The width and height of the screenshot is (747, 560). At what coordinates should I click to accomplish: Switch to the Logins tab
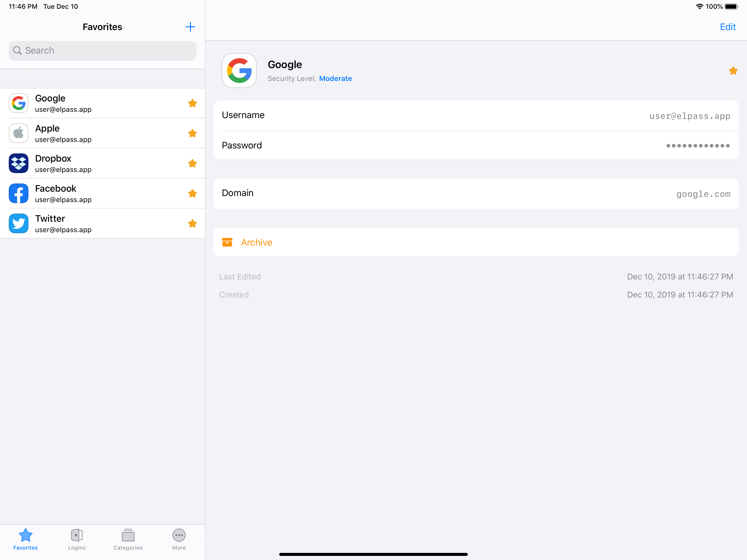click(x=77, y=539)
